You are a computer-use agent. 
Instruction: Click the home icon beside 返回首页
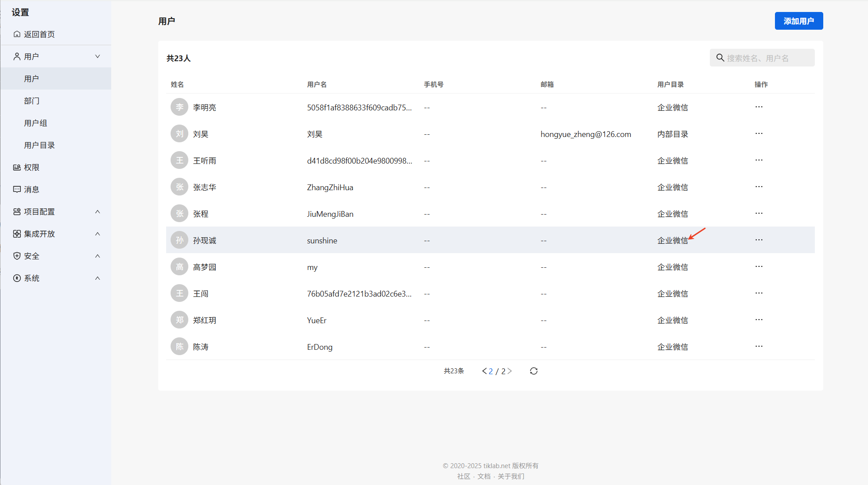(x=17, y=34)
